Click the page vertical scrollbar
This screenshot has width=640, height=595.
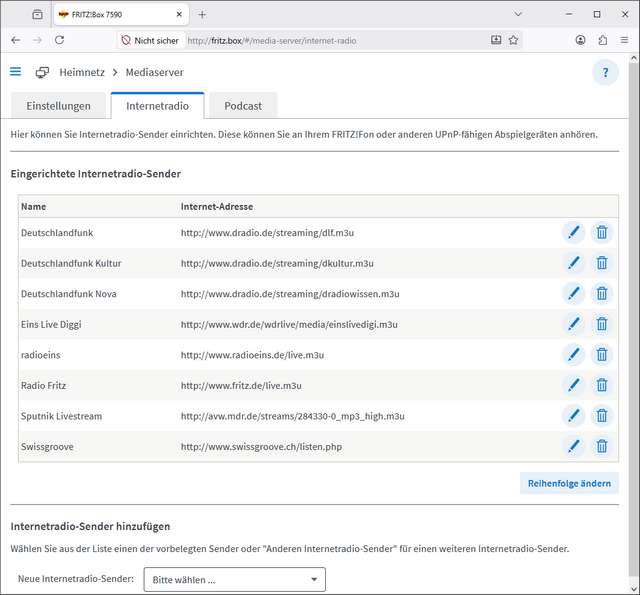(634, 322)
